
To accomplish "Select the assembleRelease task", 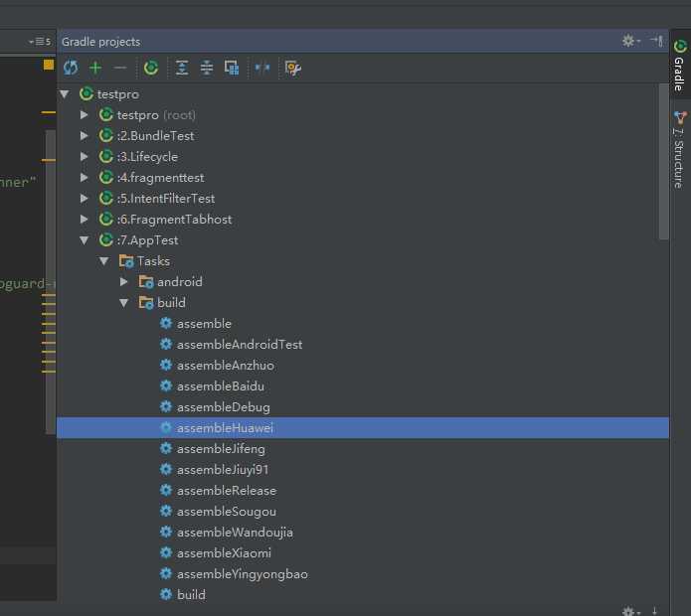I will (227, 491).
